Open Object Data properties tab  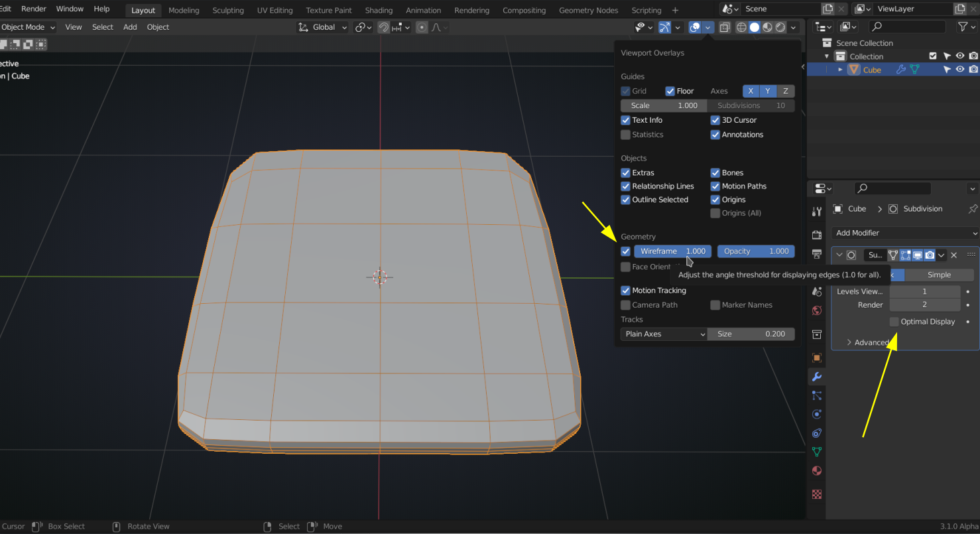(817, 452)
